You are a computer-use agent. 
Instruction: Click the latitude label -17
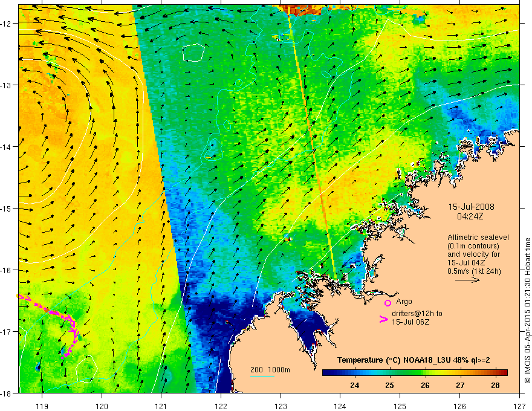(6, 332)
